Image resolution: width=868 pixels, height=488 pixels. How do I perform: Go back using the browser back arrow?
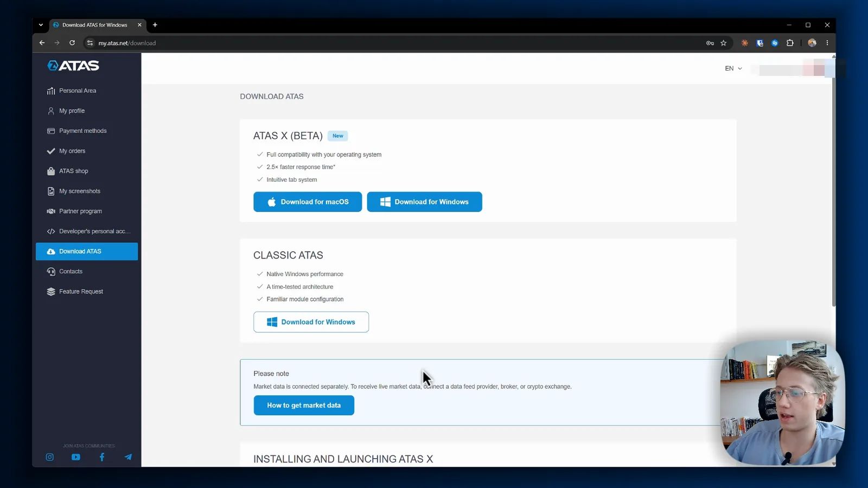tap(42, 43)
